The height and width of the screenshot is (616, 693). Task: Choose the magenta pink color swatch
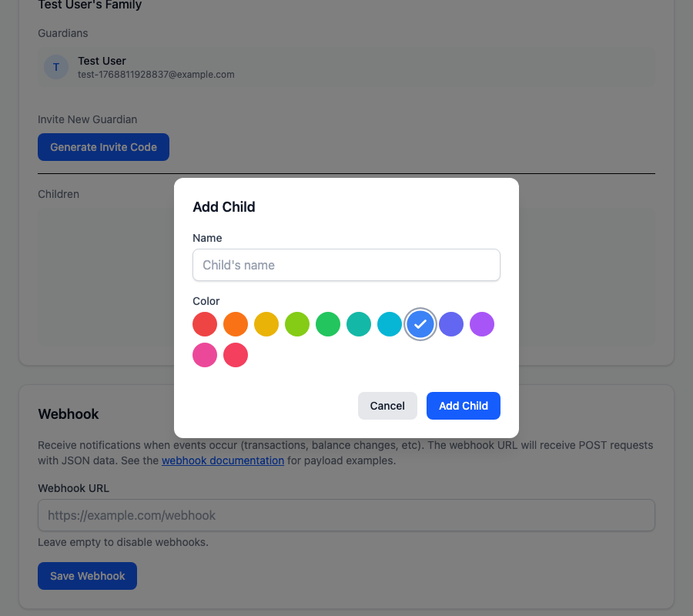coord(205,355)
